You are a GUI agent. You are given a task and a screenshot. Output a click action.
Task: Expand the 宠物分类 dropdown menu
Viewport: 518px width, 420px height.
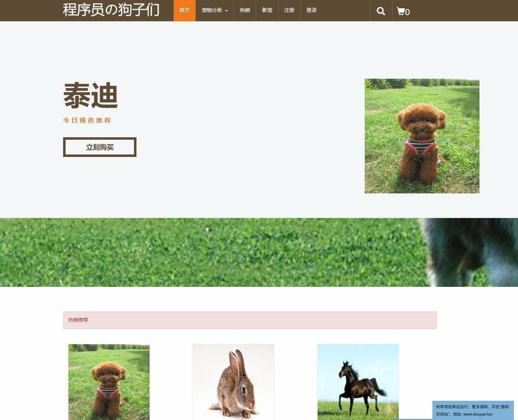[x=214, y=10]
